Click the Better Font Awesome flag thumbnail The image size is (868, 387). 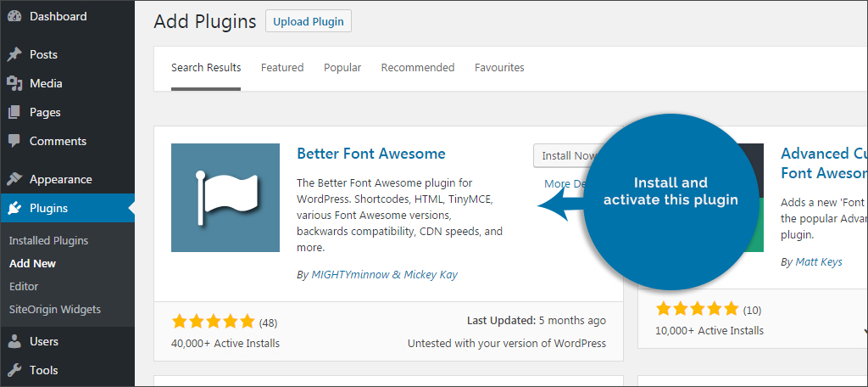point(225,198)
